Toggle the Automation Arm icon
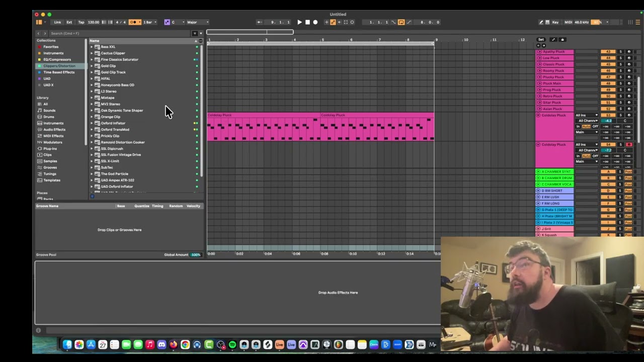Image resolution: width=644 pixels, height=362 pixels. [333, 22]
